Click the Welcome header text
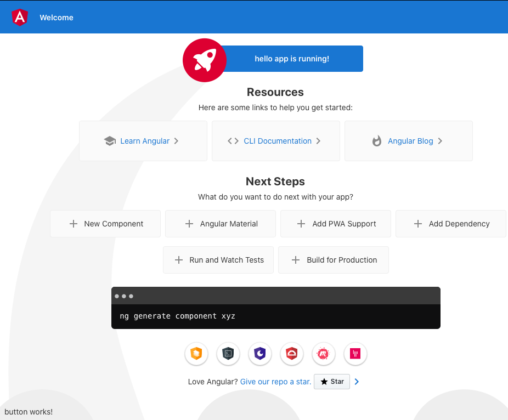The image size is (508, 420). 57,18
